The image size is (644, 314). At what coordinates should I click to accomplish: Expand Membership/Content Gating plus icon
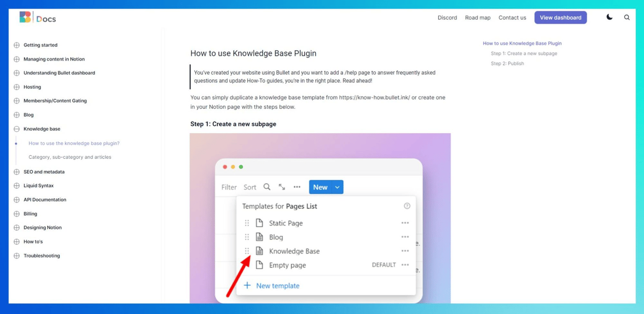(x=17, y=101)
